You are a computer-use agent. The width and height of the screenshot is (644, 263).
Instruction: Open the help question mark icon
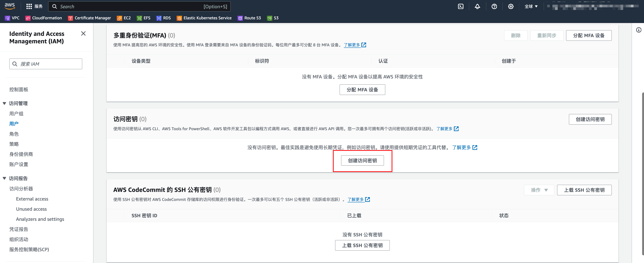click(494, 7)
